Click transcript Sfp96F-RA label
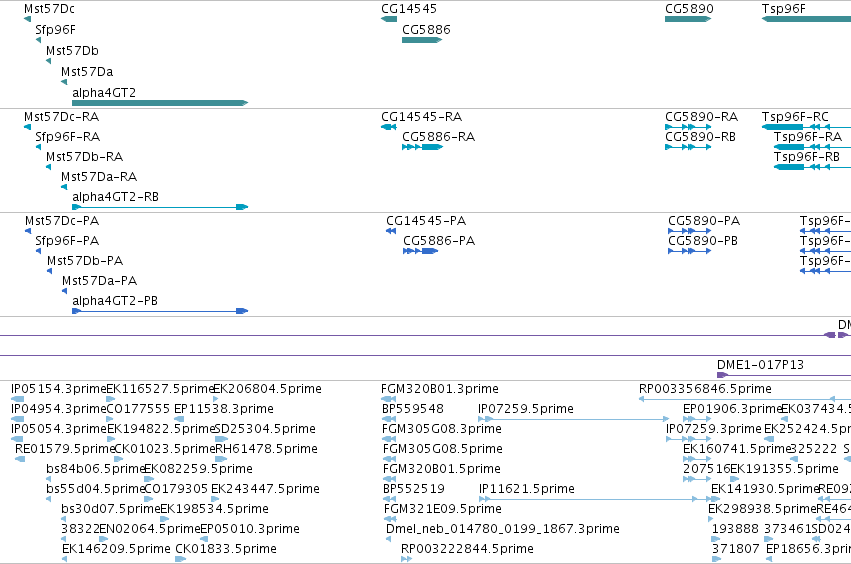 [x=67, y=137]
